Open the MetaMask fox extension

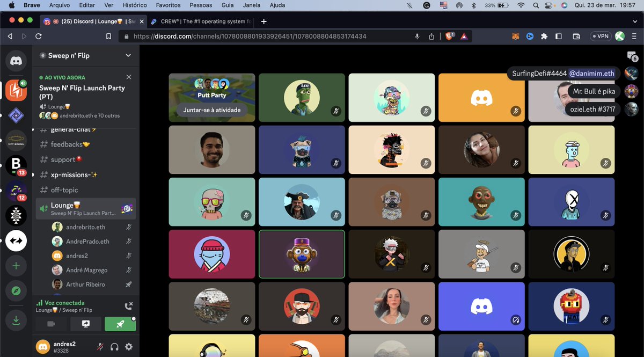pyautogui.click(x=515, y=37)
